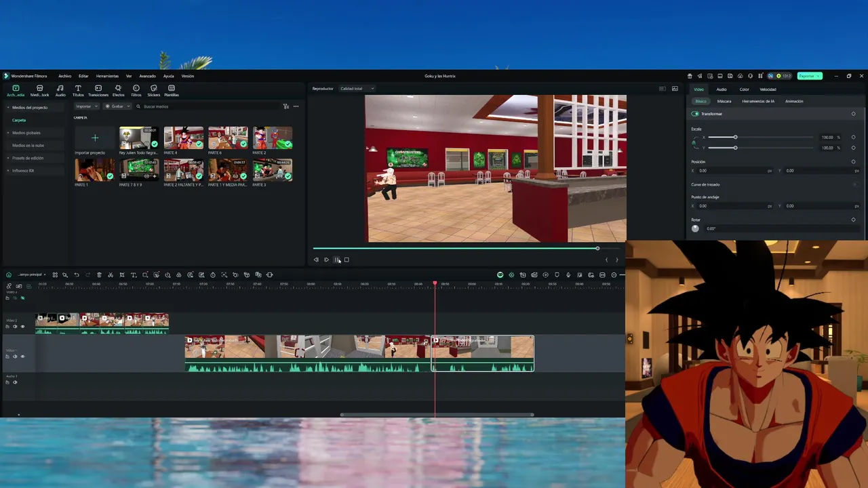Toggle the Transformar keyframe diamond
Image resolution: width=868 pixels, height=488 pixels.
(853, 114)
